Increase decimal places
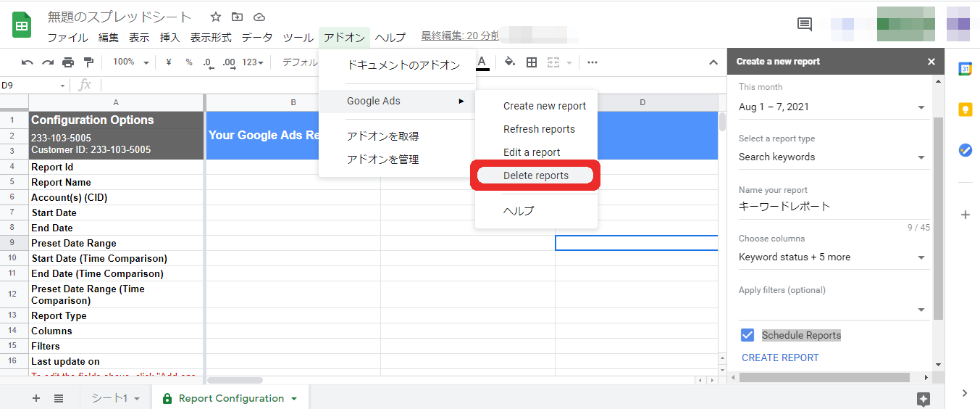The image size is (980, 409). pyautogui.click(x=229, y=62)
